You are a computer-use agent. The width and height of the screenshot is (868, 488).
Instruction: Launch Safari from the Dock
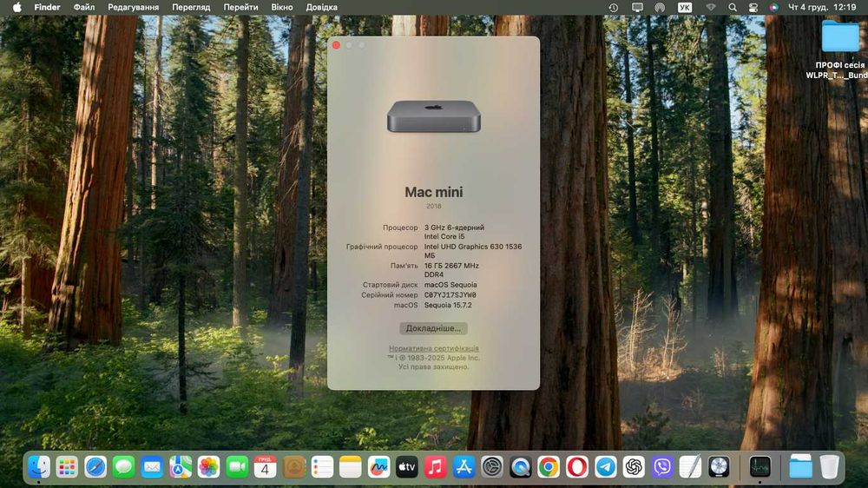(x=95, y=467)
